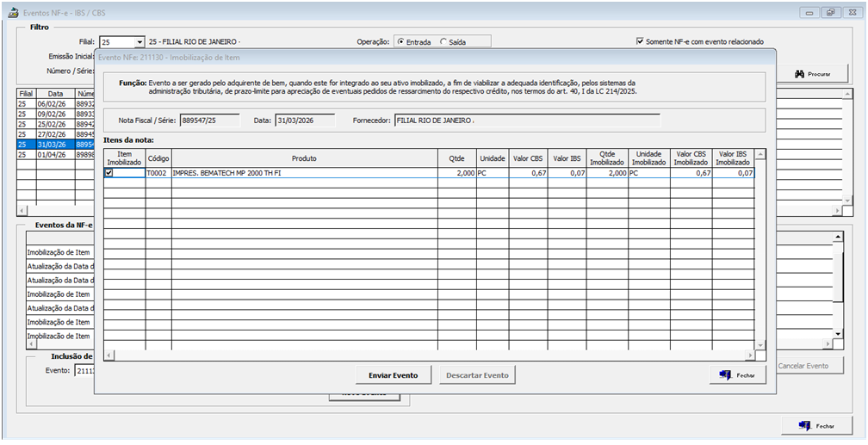
Task: Click the up arrow of the events list scrollbar
Action: (835, 237)
